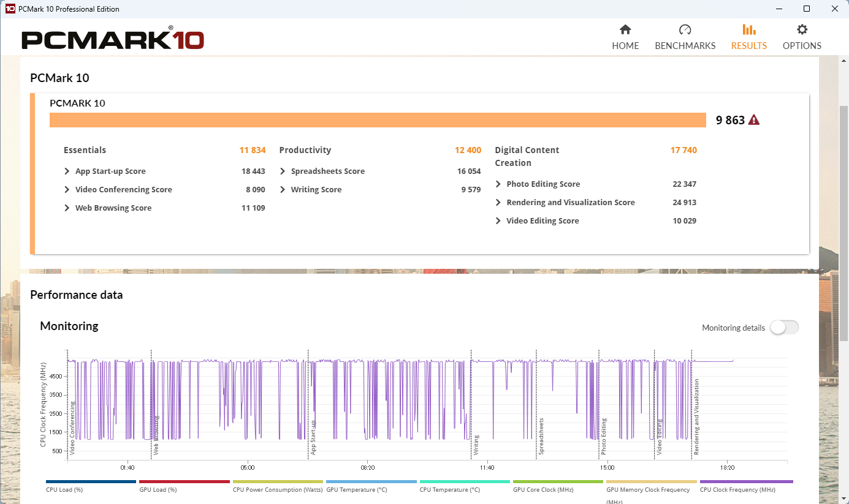Click the Results bar chart icon

pyautogui.click(x=748, y=29)
